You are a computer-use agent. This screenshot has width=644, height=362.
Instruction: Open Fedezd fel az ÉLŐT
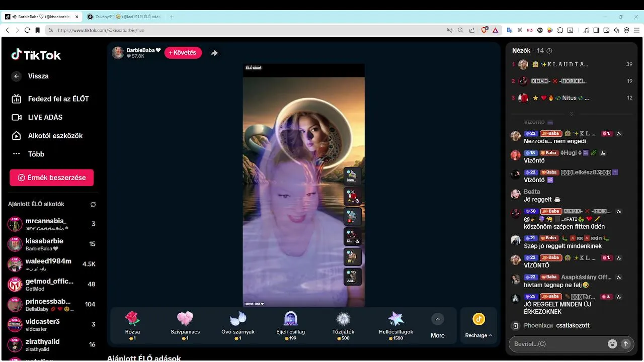point(50,99)
